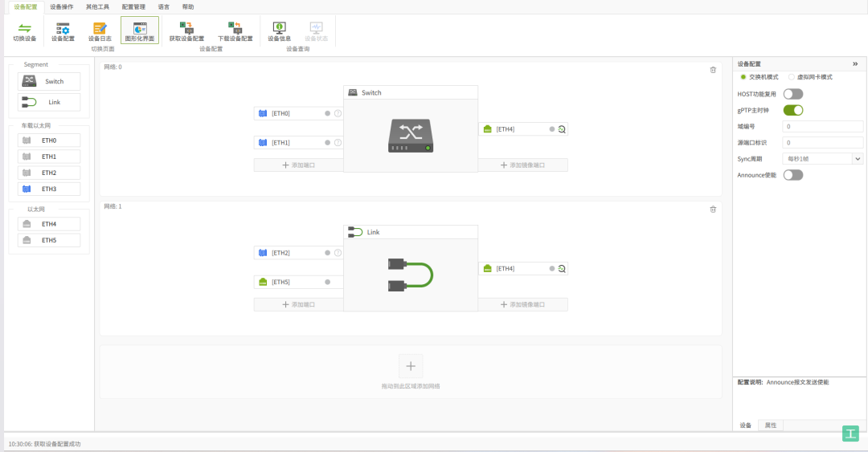The width and height of the screenshot is (868, 452).
Task: Pick ETH4 in the 以太网 list
Action: click(49, 224)
